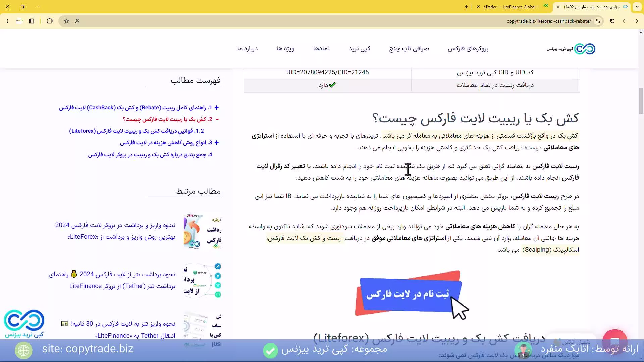The image size is (644, 362).
Task: Go to TOC section 4 جمع بندی
Action: [x=150, y=155]
